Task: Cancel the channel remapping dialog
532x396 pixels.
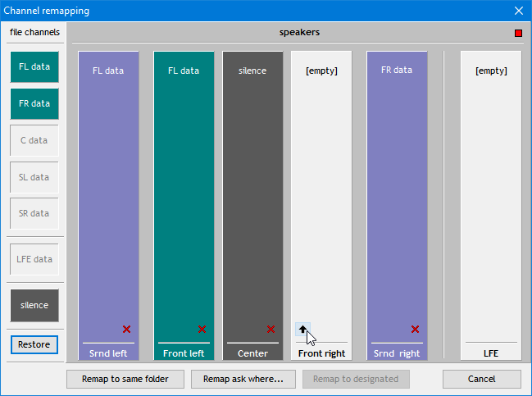Action: click(x=481, y=379)
